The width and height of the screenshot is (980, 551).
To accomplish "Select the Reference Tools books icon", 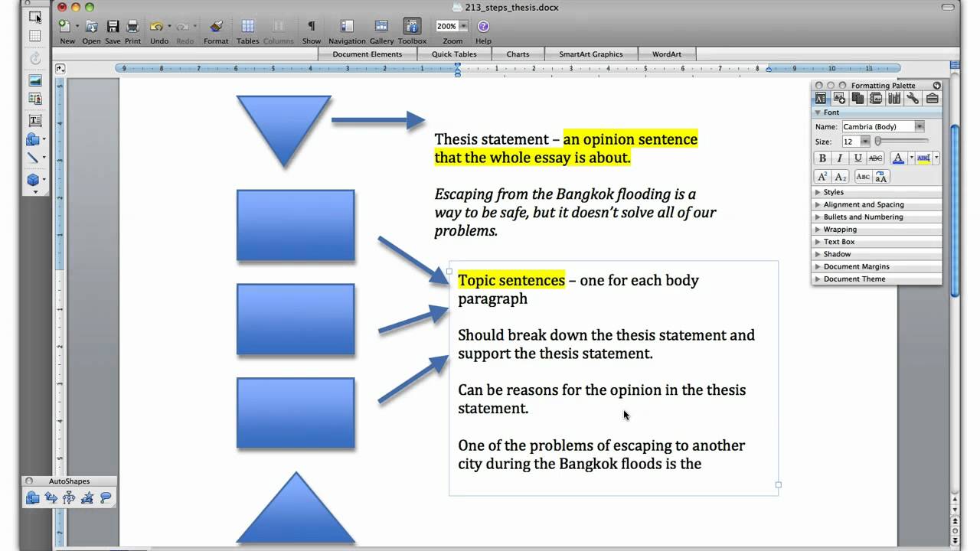I will pyautogui.click(x=894, y=99).
